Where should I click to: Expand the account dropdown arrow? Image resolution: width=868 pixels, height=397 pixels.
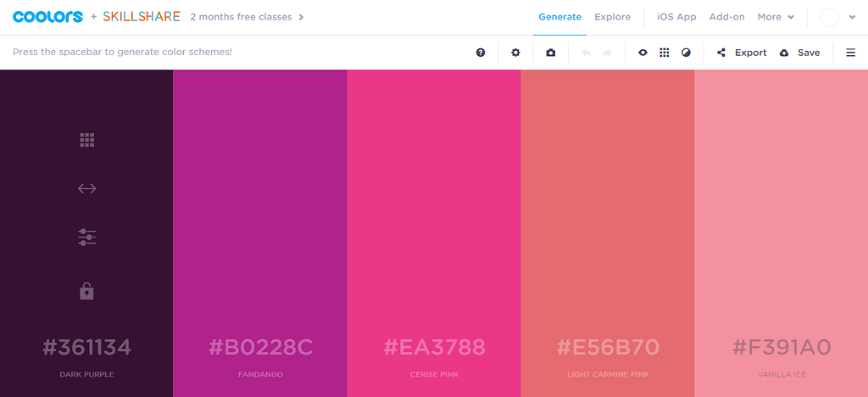852,17
